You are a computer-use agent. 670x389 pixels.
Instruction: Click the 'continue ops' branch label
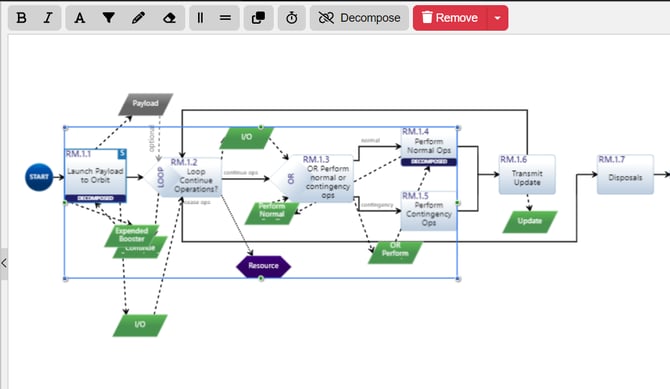tap(241, 173)
